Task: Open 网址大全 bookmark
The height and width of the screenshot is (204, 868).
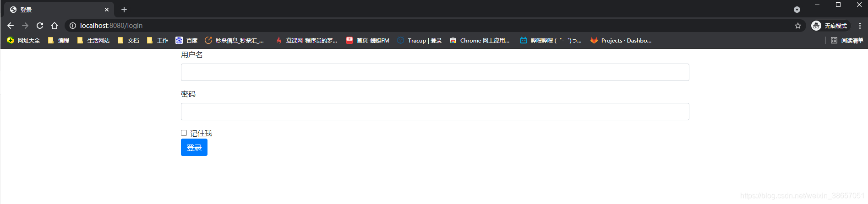Action: 23,40
